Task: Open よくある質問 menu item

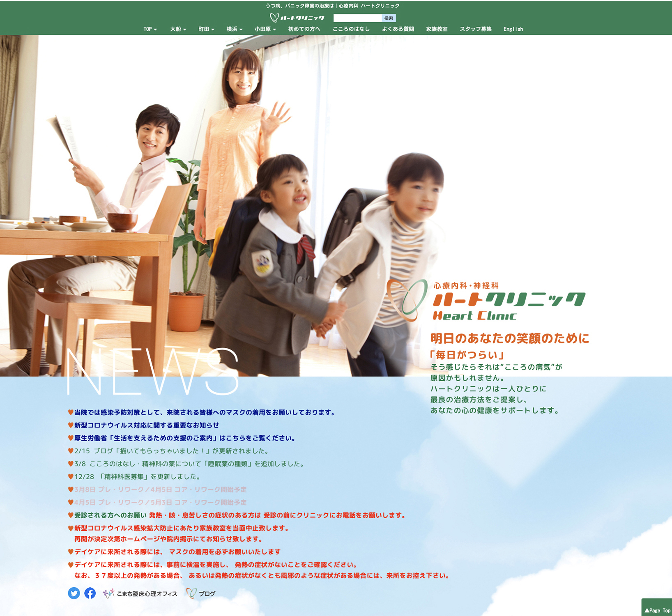Action: pyautogui.click(x=398, y=29)
